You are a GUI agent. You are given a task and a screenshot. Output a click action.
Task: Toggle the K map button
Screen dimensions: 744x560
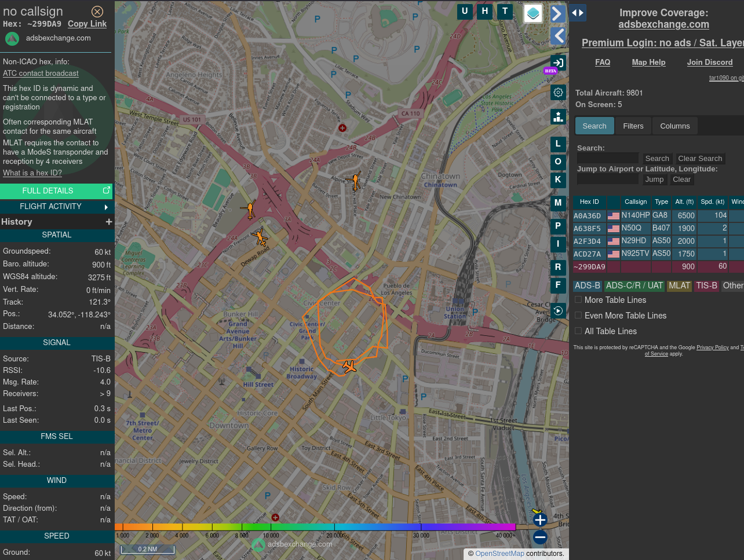[558, 180]
